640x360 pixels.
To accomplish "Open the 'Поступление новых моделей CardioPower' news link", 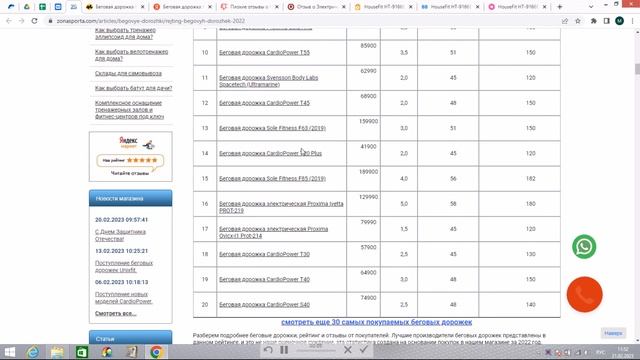I will [124, 298].
